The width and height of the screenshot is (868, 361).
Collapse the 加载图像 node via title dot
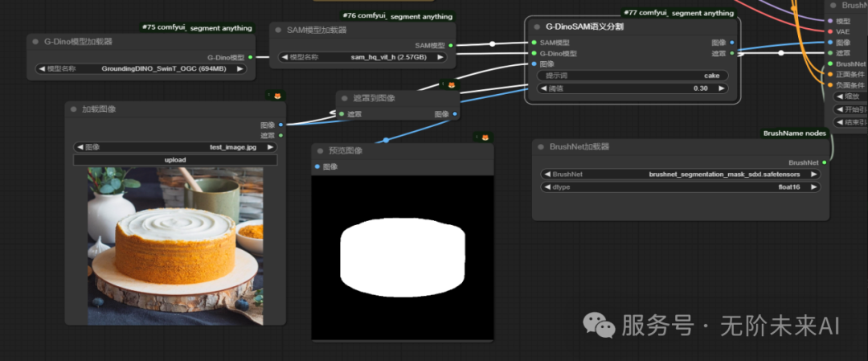click(74, 109)
